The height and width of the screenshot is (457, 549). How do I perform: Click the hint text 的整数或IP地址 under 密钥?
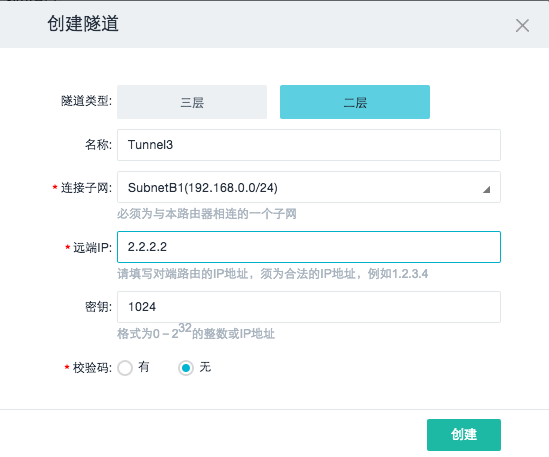(234, 334)
